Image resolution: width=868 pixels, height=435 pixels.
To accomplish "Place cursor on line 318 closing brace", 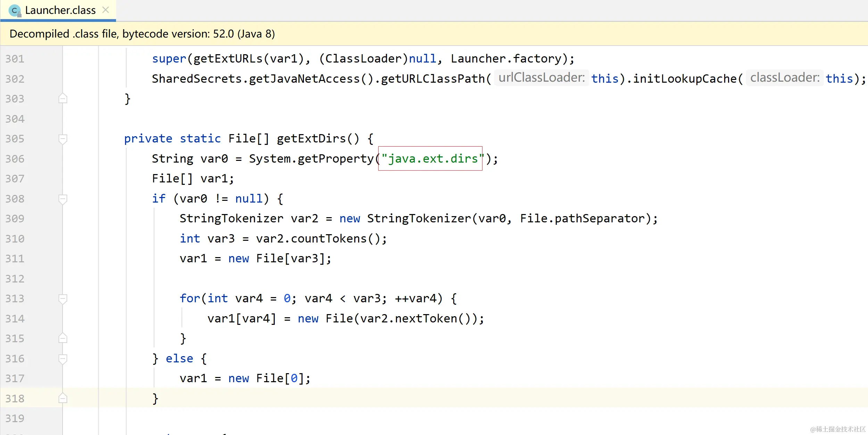I will [155, 399].
